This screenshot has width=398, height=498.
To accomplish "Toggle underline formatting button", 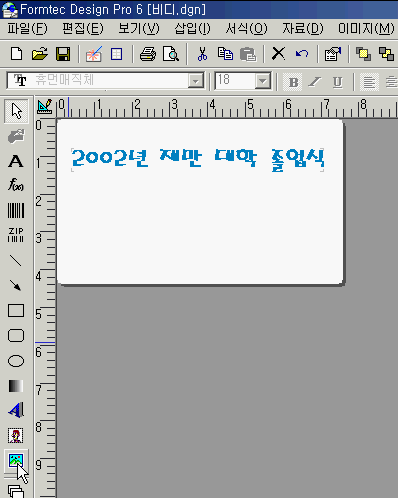I will [338, 82].
